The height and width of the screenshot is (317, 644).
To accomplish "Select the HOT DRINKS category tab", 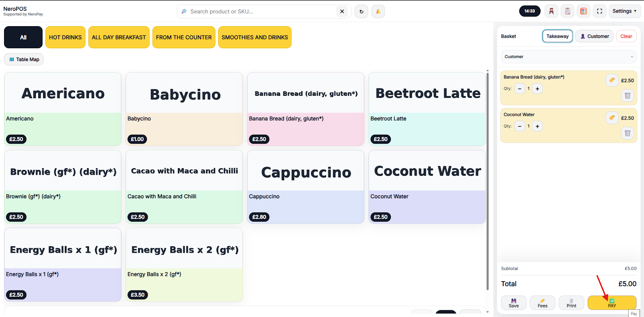I will coord(65,37).
